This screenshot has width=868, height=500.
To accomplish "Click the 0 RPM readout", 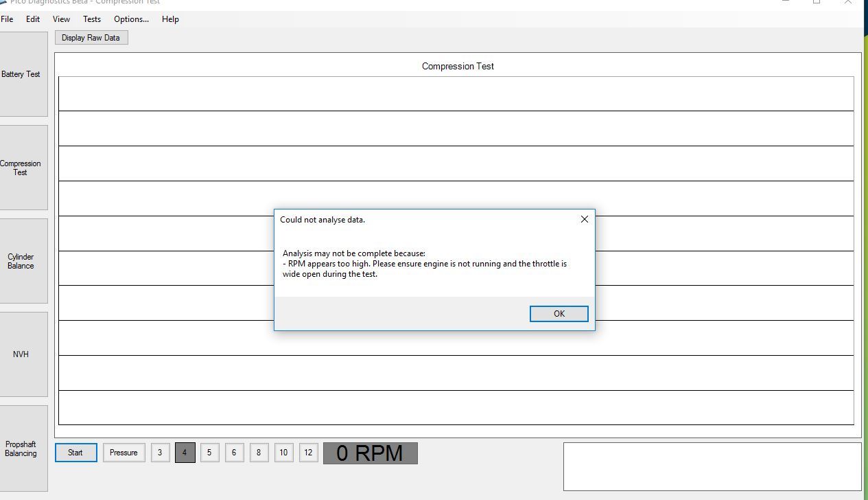I will click(x=371, y=453).
